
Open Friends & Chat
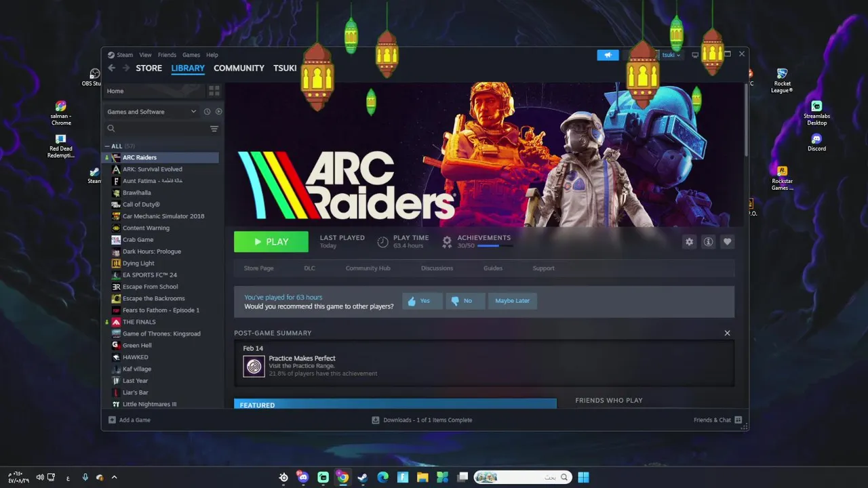click(717, 420)
